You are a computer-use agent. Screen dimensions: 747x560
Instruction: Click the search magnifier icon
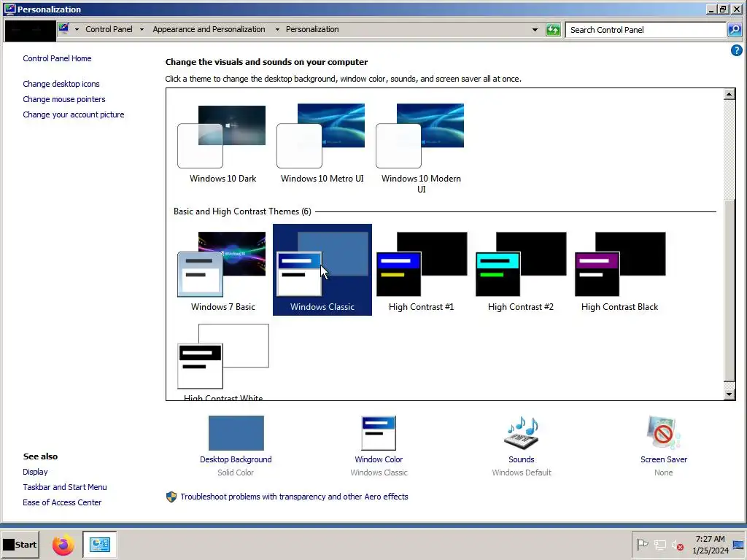[x=735, y=30]
